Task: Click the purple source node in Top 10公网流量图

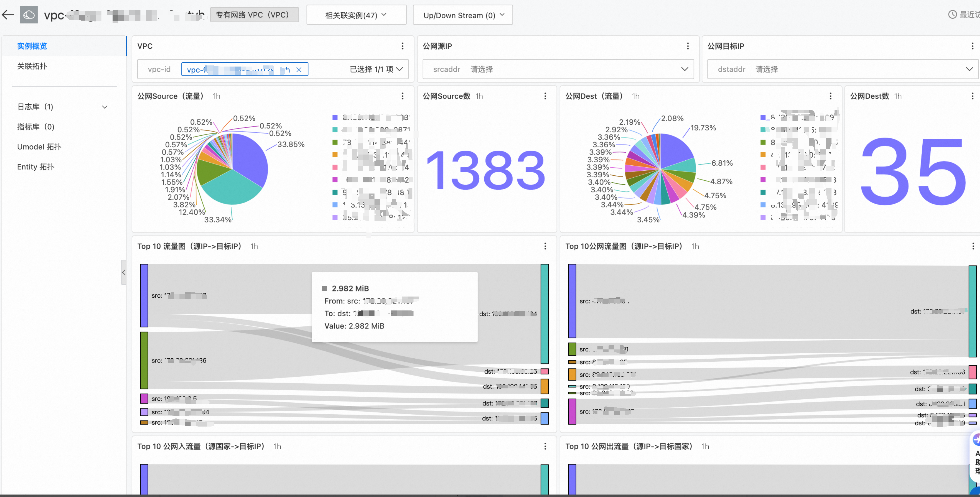Action: tap(572, 301)
